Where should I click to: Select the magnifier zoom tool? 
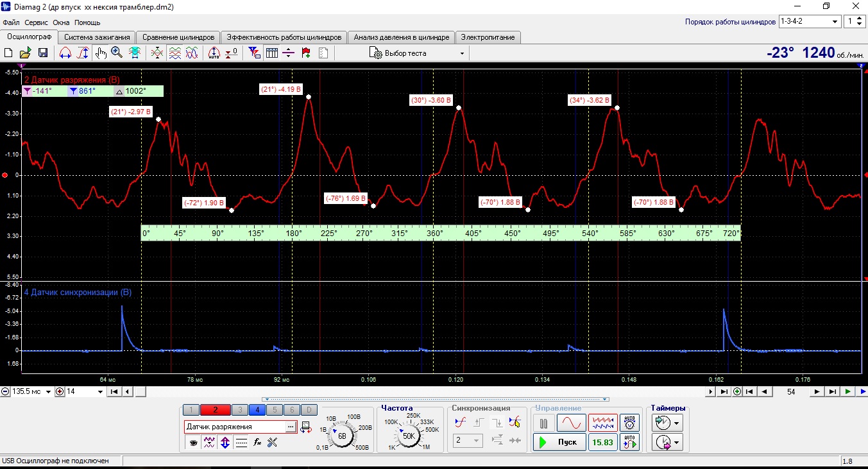coord(117,53)
